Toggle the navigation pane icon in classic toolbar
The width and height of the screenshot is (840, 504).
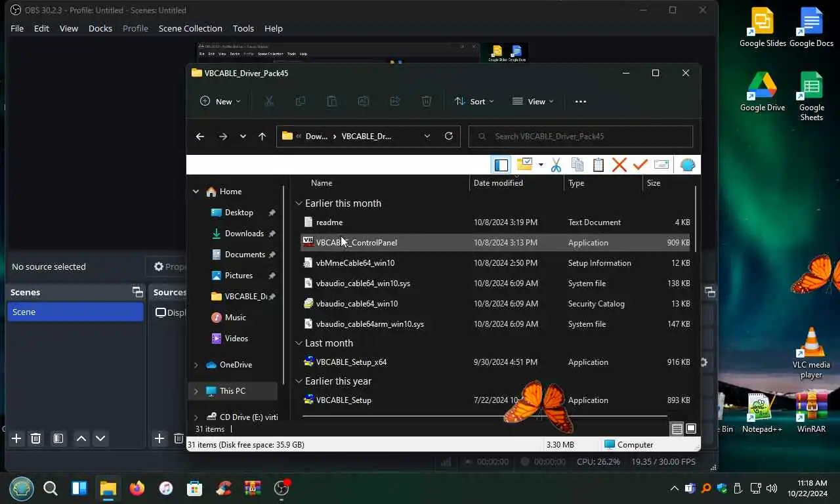pos(501,165)
